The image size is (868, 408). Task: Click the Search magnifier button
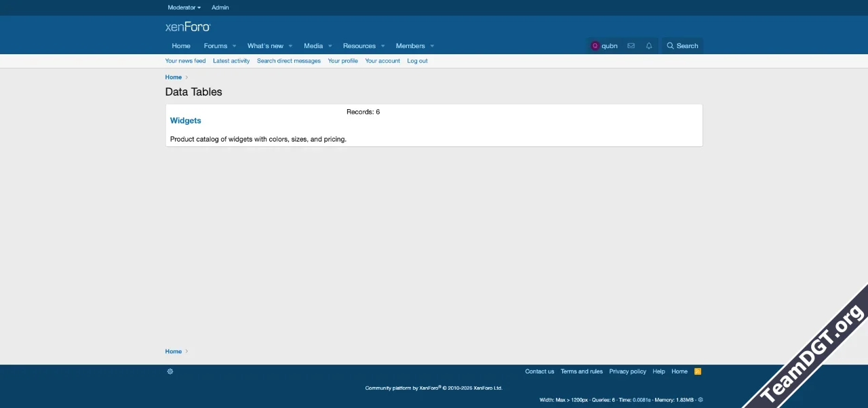[x=682, y=46]
